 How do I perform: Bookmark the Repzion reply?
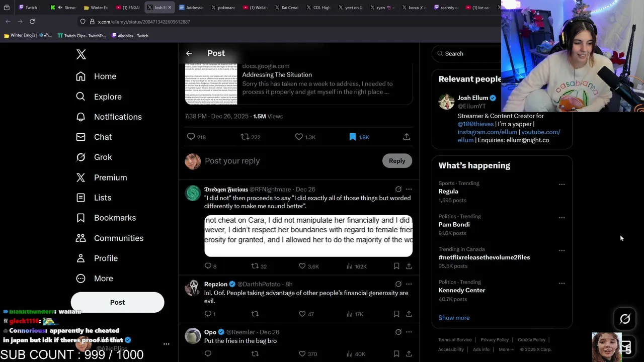(396, 314)
